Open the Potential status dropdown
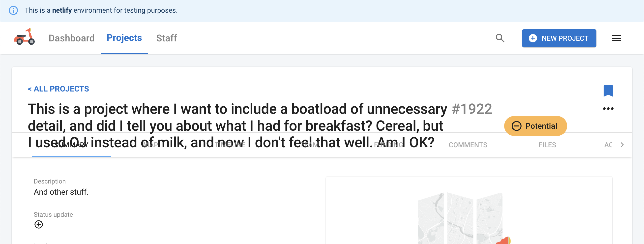 click(x=535, y=126)
